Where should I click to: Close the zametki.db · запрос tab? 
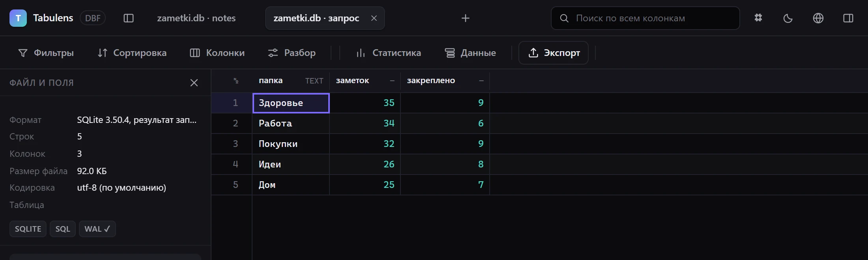(374, 18)
